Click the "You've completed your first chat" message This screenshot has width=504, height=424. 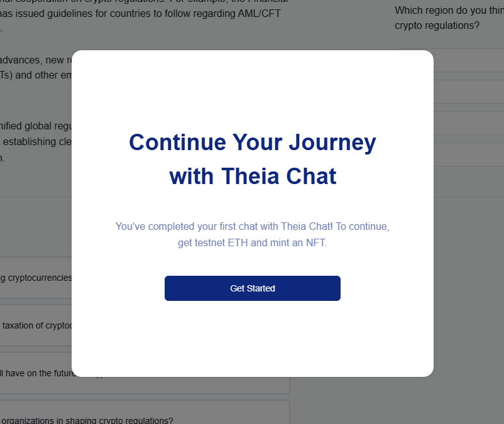coord(252,226)
